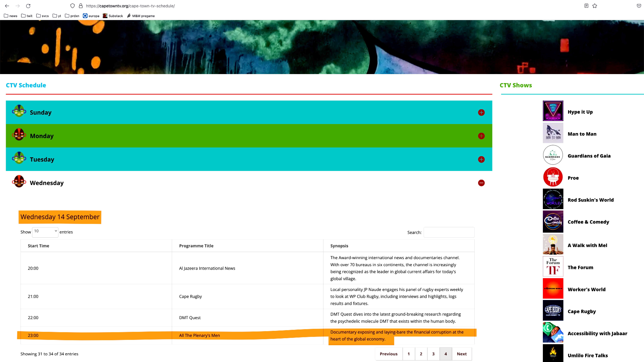Click the browser back arrow

[x=7, y=6]
